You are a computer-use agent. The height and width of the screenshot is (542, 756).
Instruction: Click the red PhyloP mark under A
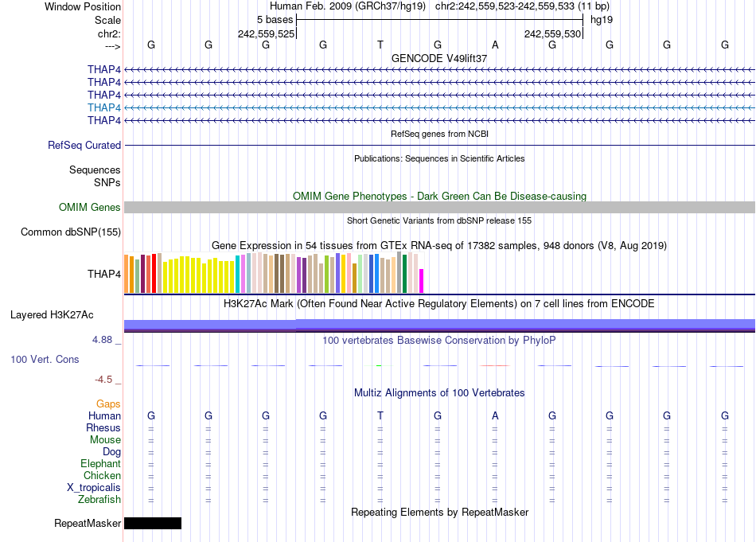(495, 366)
